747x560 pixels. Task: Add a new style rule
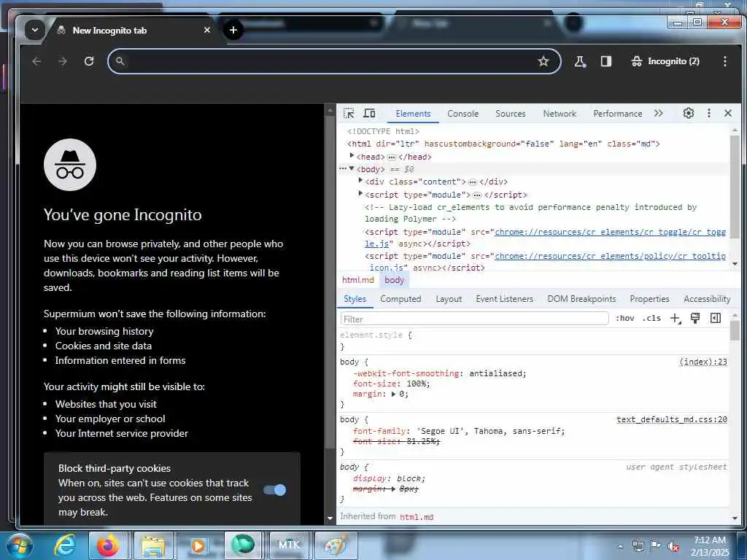[x=676, y=318]
